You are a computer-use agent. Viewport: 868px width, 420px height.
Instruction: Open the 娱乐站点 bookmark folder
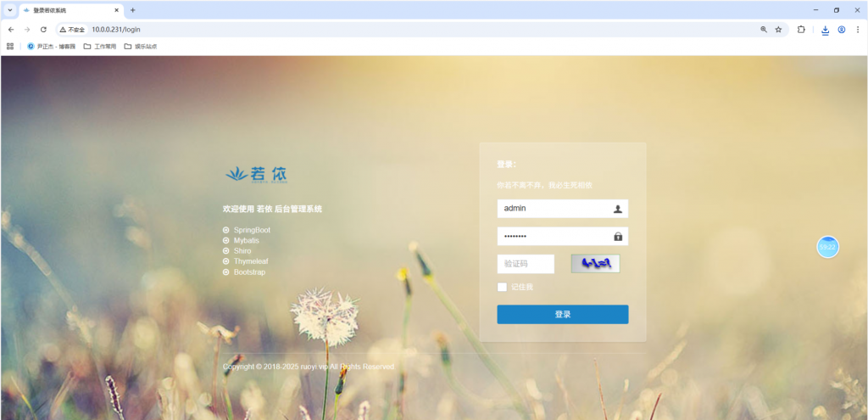[x=141, y=47]
